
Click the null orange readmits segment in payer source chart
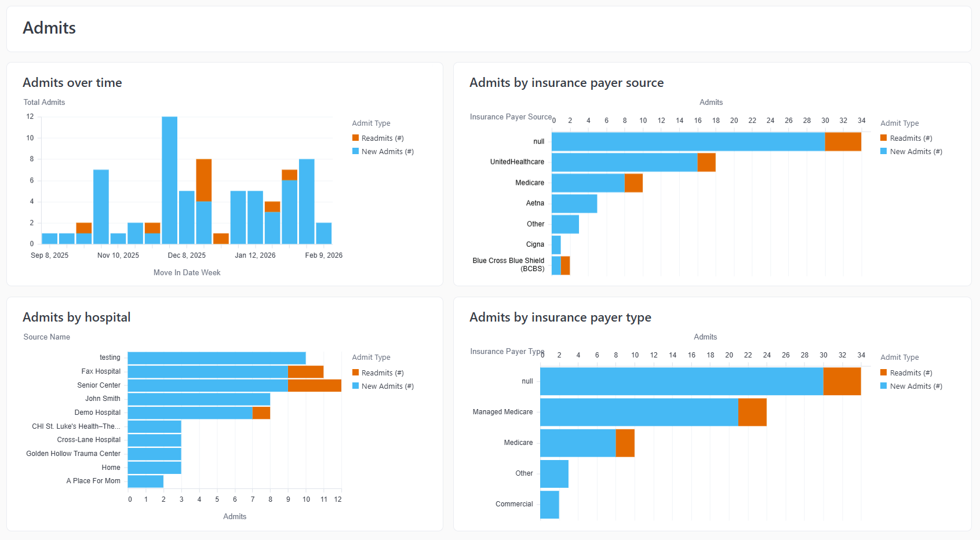pos(843,141)
